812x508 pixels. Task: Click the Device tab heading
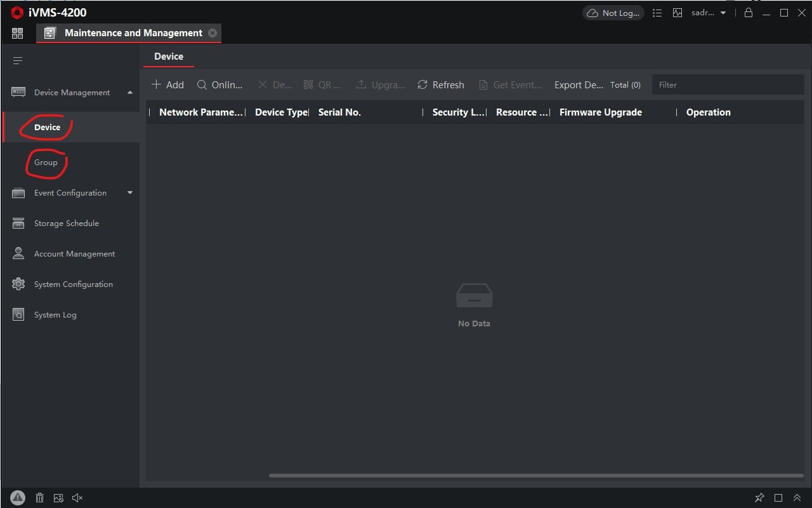point(169,57)
